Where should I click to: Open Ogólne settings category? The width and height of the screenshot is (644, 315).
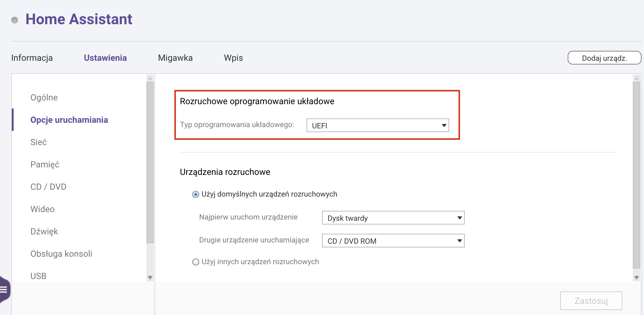coord(44,97)
